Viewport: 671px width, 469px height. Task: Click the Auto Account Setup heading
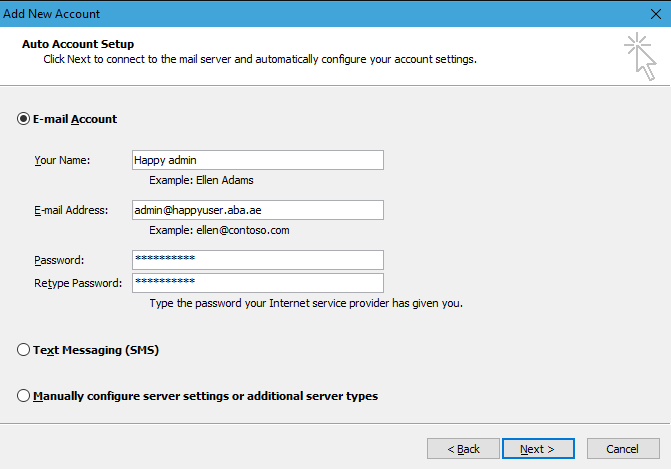tap(78, 44)
